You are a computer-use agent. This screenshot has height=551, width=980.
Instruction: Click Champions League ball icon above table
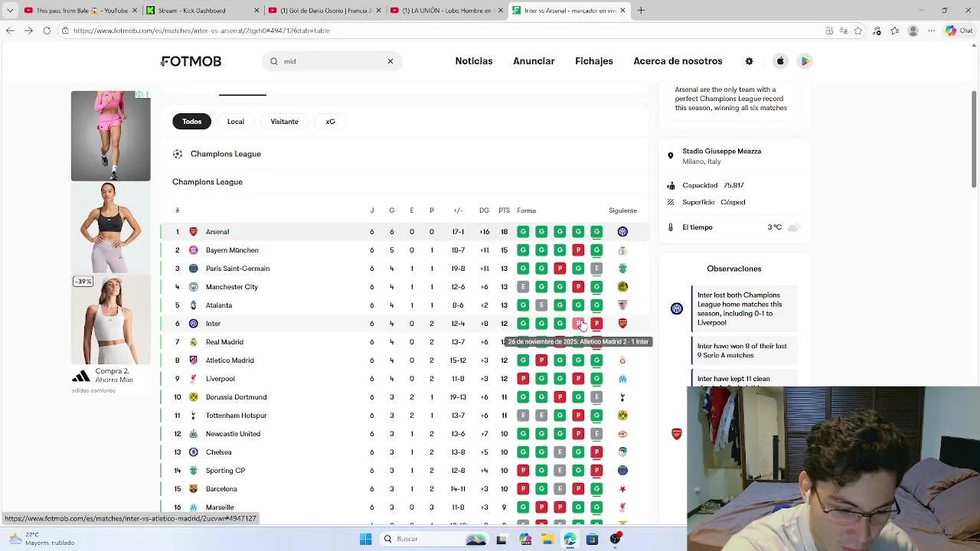178,154
